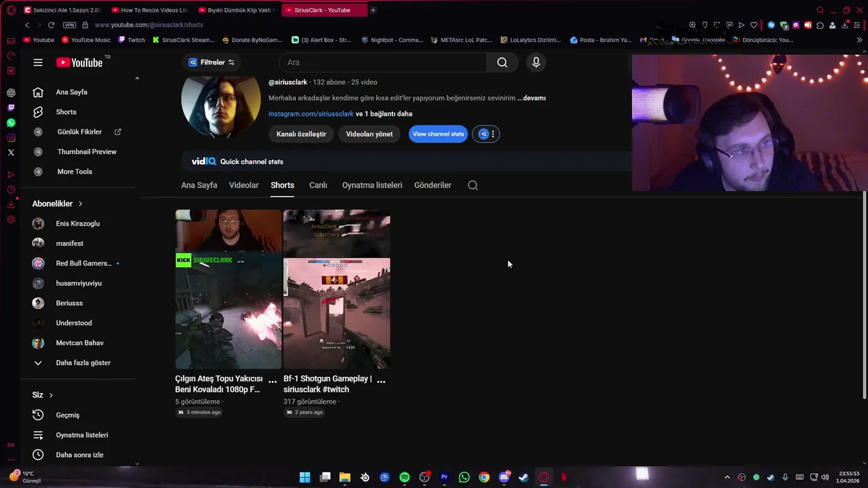Click the YouTube logo

(79, 62)
